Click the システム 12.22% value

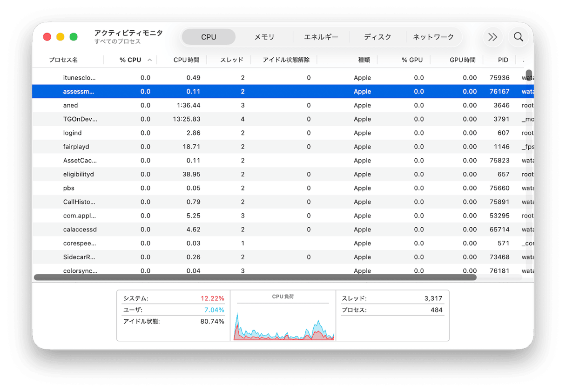(212, 298)
